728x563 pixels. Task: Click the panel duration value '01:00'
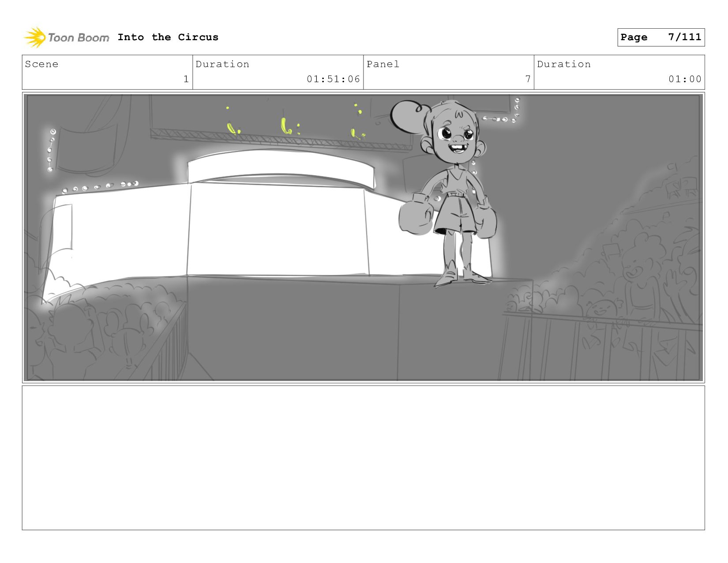[685, 79]
